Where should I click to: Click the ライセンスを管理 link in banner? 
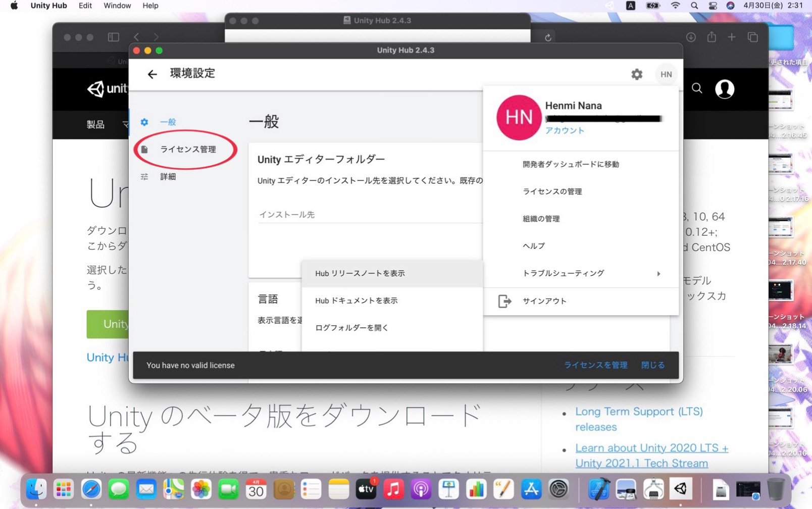click(595, 365)
